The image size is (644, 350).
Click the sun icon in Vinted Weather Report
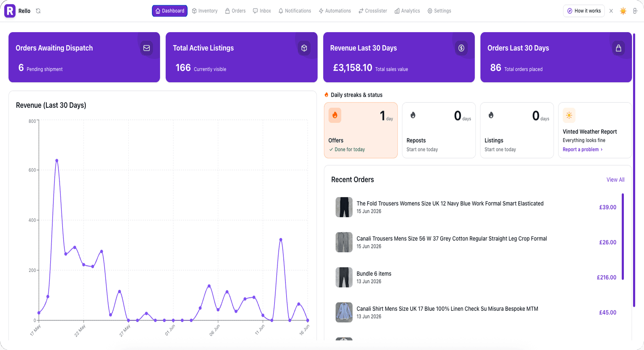[569, 115]
